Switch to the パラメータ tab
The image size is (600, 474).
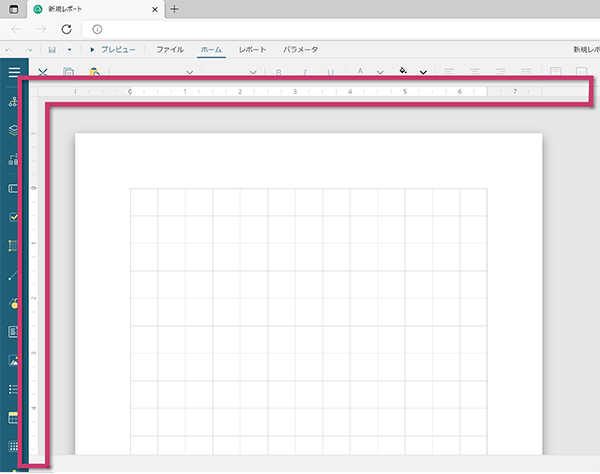tap(301, 49)
